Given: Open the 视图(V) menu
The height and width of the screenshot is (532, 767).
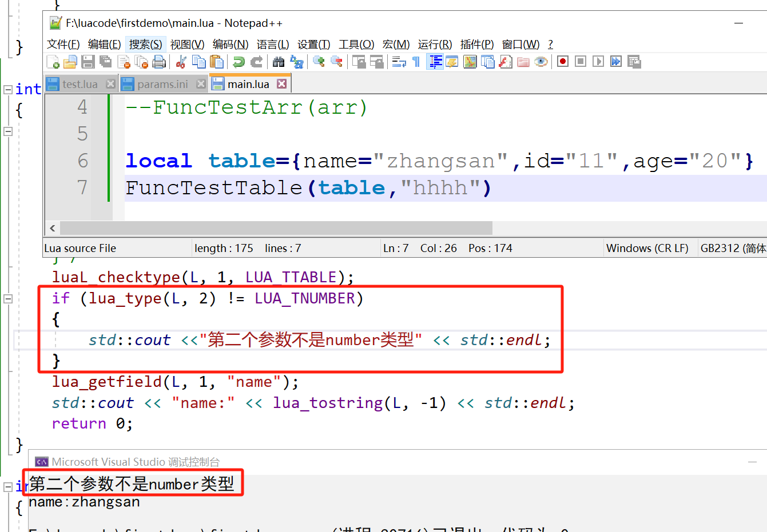Looking at the screenshot, I should tap(187, 44).
